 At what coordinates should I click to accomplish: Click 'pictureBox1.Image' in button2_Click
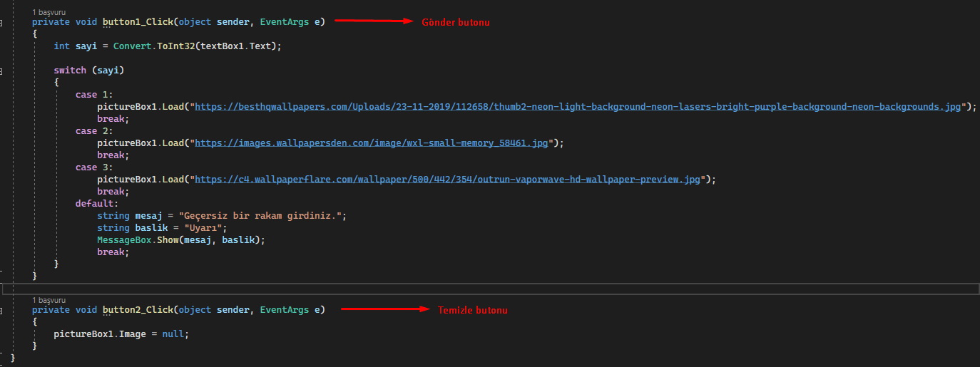[x=100, y=334]
